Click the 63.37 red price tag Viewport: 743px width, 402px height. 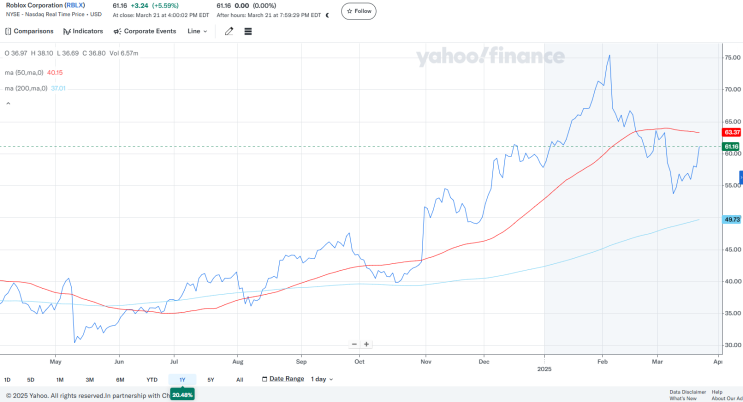(732, 132)
